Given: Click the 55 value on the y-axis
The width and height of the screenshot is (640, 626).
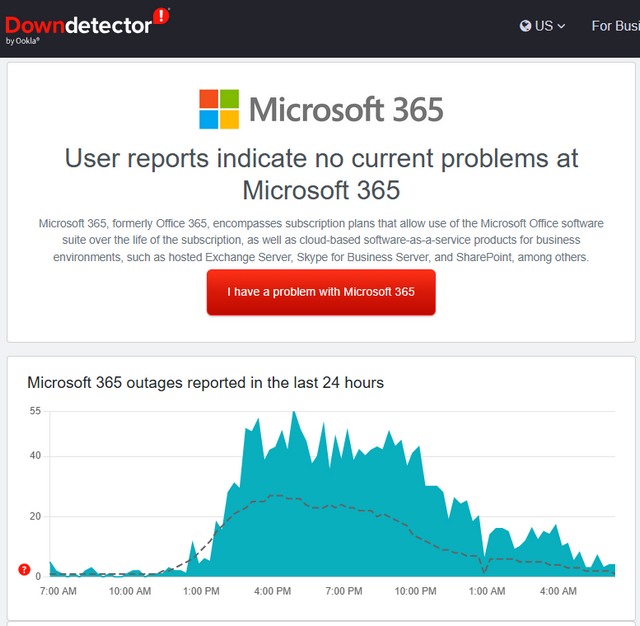Looking at the screenshot, I should pyautogui.click(x=35, y=411).
